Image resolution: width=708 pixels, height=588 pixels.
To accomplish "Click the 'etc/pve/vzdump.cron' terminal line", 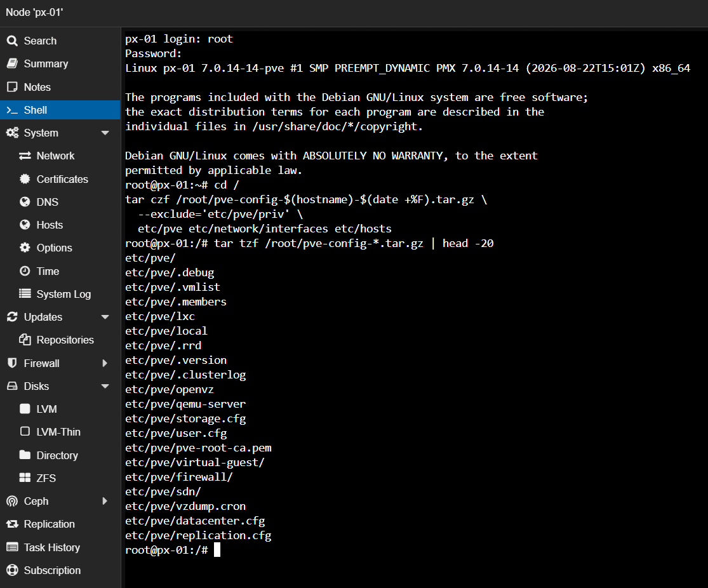I will [x=185, y=506].
